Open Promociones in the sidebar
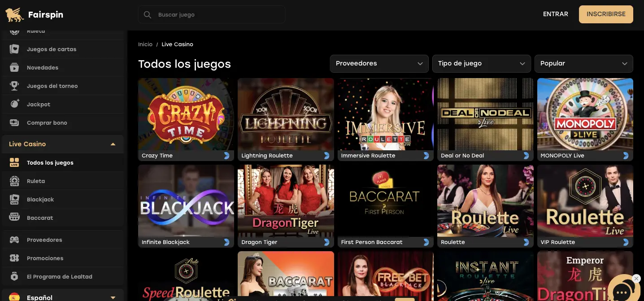This screenshot has width=644, height=301. click(63, 258)
